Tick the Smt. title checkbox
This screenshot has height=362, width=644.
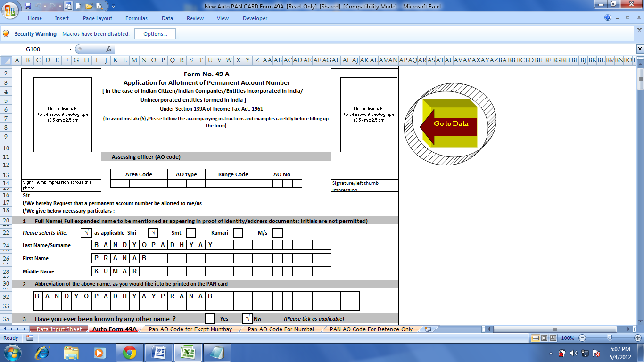click(x=190, y=232)
